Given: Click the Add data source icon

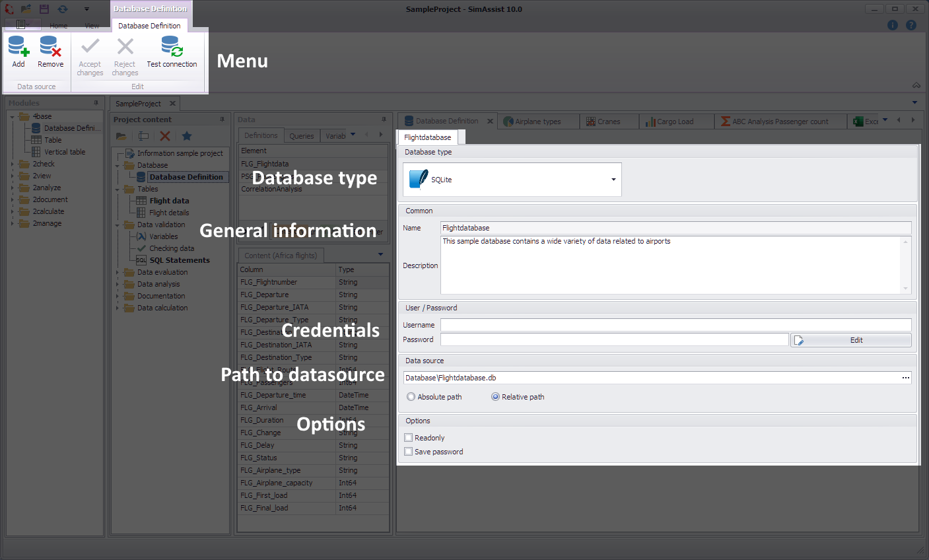Looking at the screenshot, I should (18, 48).
